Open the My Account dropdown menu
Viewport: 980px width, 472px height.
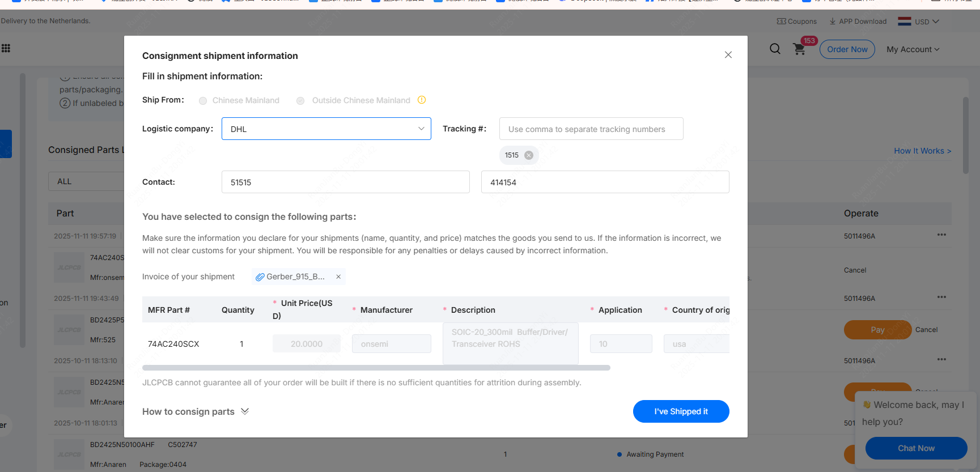(913, 49)
